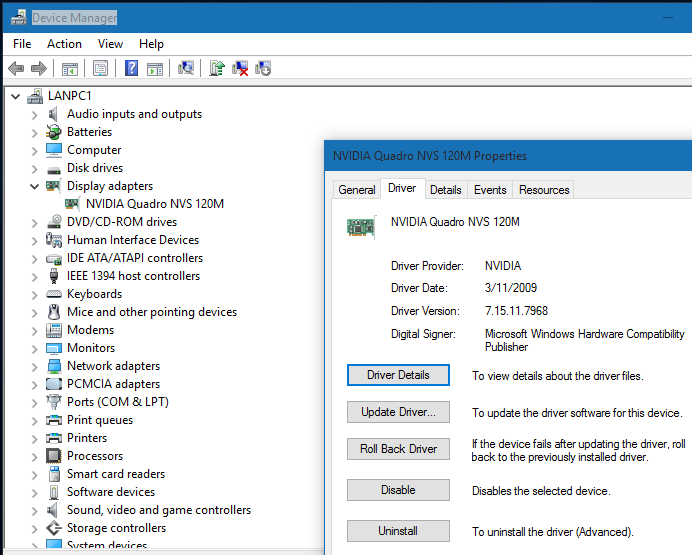The height and width of the screenshot is (555, 692).
Task: Select the Driver tab
Action: [402, 188]
